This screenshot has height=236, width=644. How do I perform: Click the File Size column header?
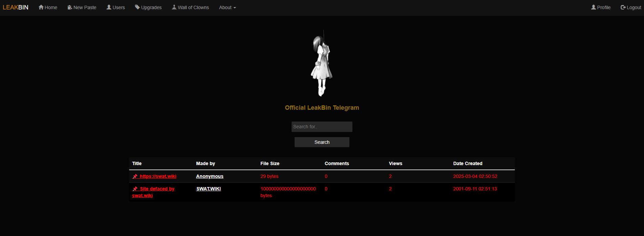click(x=270, y=163)
